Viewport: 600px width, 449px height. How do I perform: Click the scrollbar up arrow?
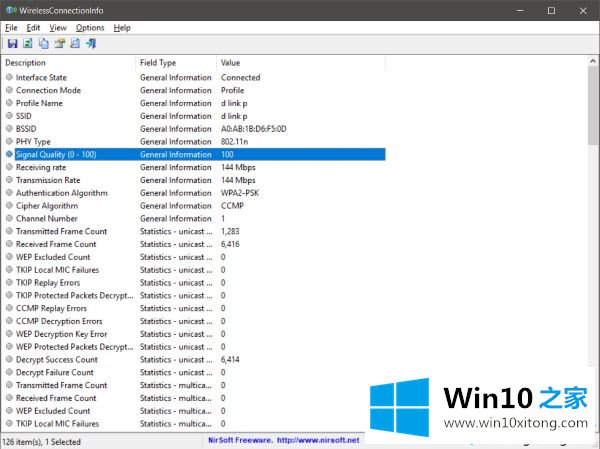coord(593,61)
